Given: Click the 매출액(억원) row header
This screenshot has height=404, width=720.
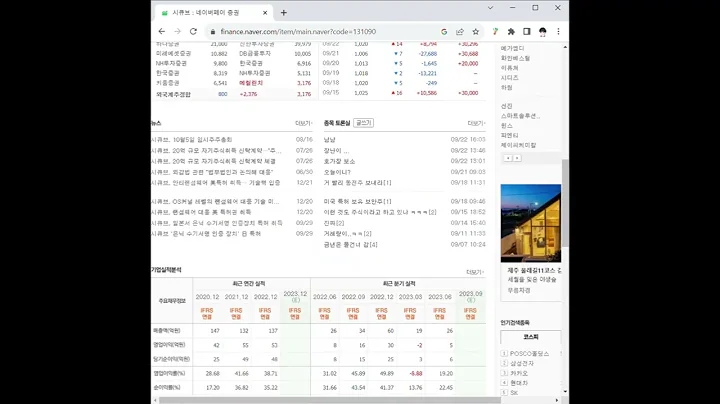Looking at the screenshot, I should 167,331.
